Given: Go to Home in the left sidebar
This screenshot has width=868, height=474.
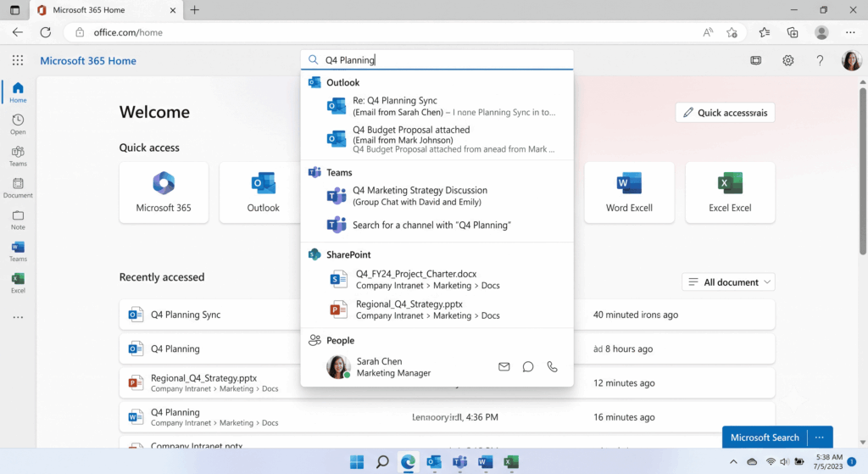Looking at the screenshot, I should (18, 92).
